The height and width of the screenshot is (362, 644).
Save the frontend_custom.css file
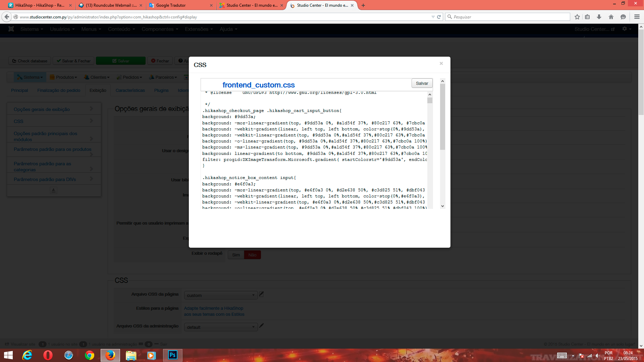coord(422,83)
